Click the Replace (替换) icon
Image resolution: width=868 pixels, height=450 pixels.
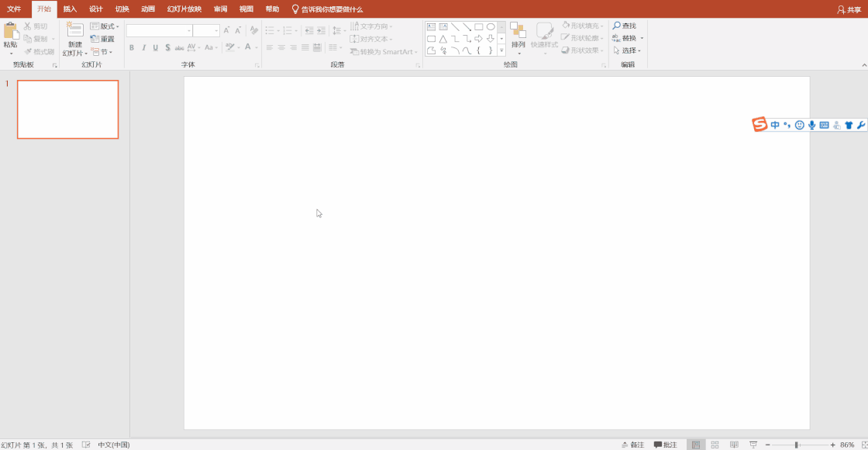pos(626,37)
